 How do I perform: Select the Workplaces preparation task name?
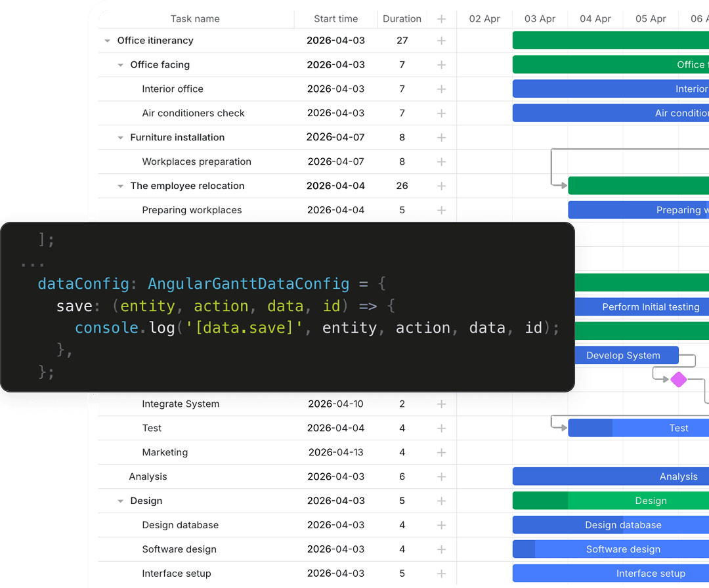pyautogui.click(x=196, y=162)
